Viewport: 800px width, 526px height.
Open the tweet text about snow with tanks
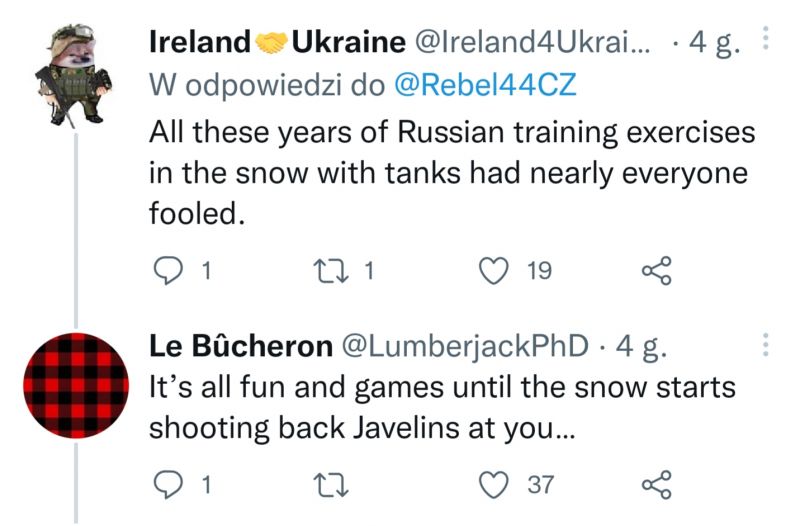452,172
